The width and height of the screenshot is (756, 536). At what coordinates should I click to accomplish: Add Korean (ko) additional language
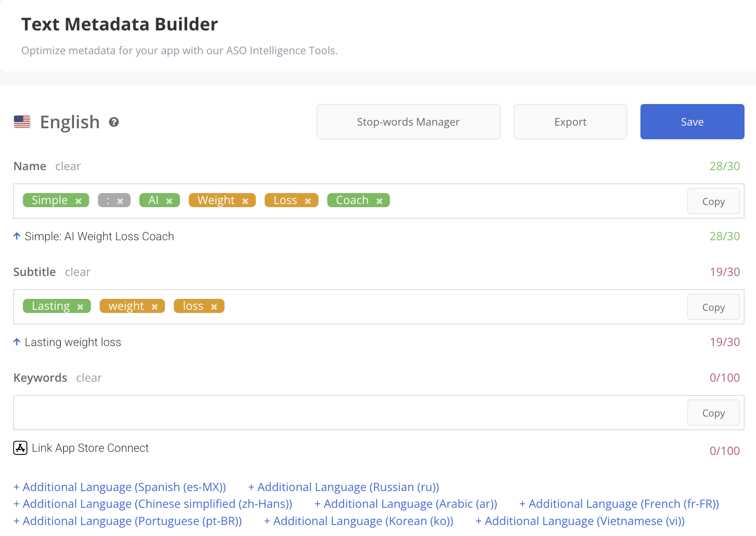pyautogui.click(x=358, y=521)
